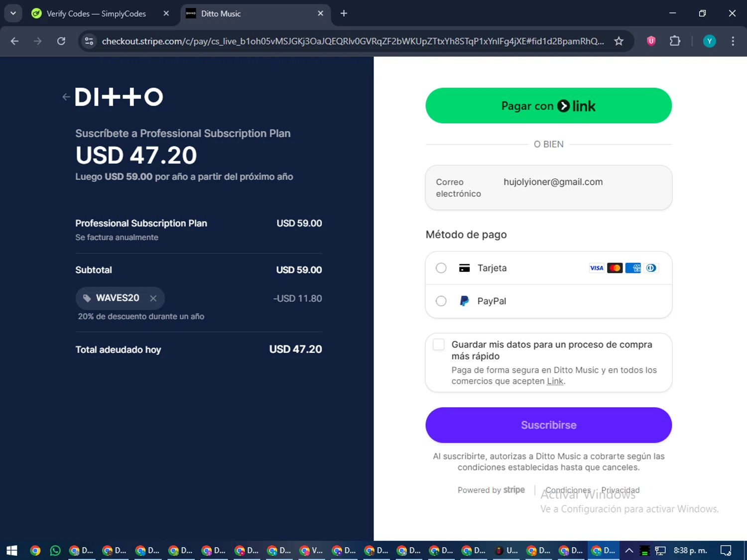Open the taskbar clock 8:38 p. m.
Viewport: 747px width, 560px height.
point(690,551)
